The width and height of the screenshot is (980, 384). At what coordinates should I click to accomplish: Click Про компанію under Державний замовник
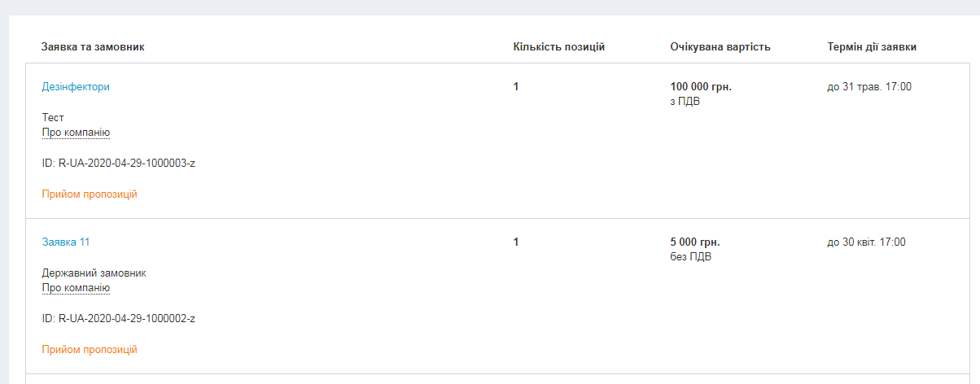76,288
